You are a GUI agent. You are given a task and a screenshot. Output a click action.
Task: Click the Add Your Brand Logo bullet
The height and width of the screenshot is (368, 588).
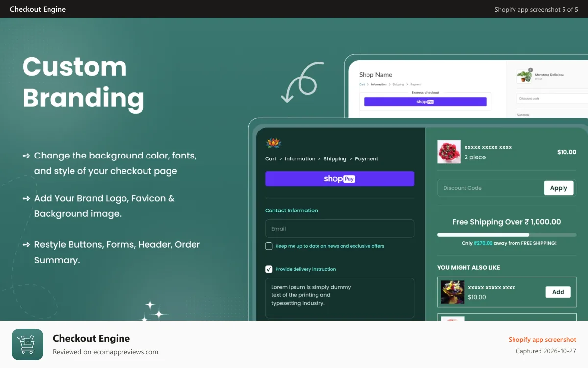click(104, 206)
